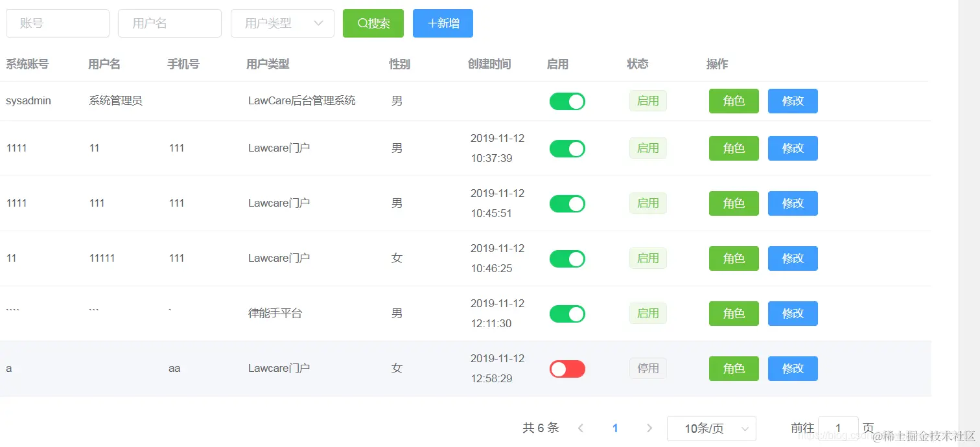
Task: Toggle the switch in the 10:46:25 row
Action: pos(567,259)
